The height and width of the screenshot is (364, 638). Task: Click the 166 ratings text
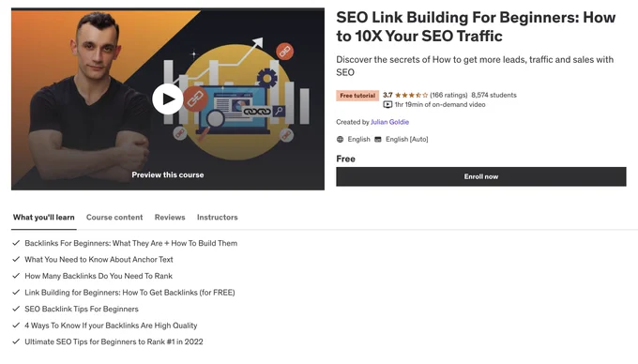tap(448, 95)
